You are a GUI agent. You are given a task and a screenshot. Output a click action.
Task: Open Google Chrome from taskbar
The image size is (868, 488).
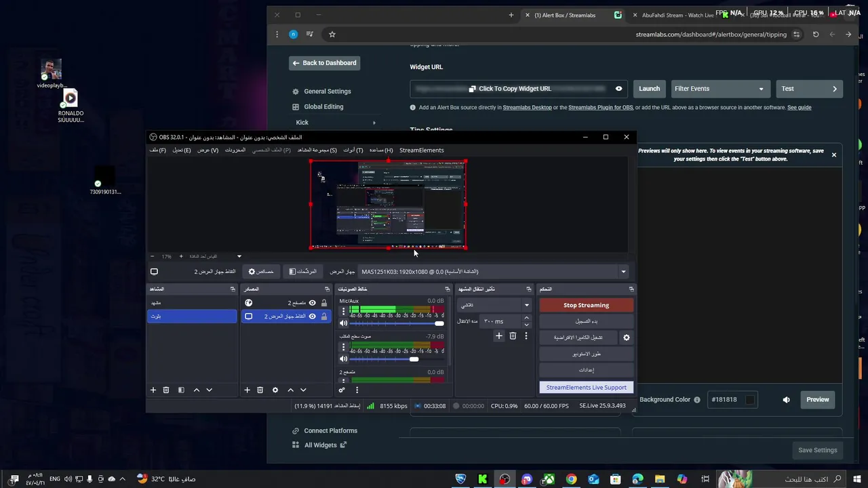571,479
